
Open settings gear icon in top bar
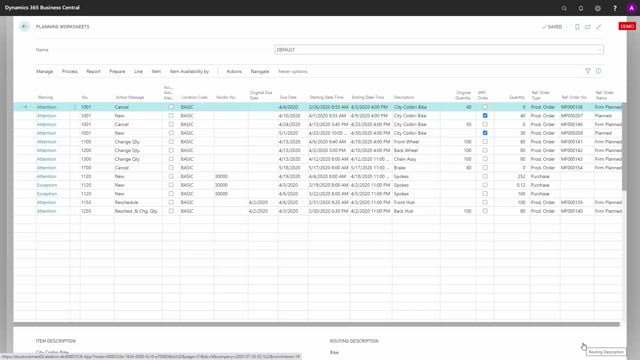click(x=598, y=8)
